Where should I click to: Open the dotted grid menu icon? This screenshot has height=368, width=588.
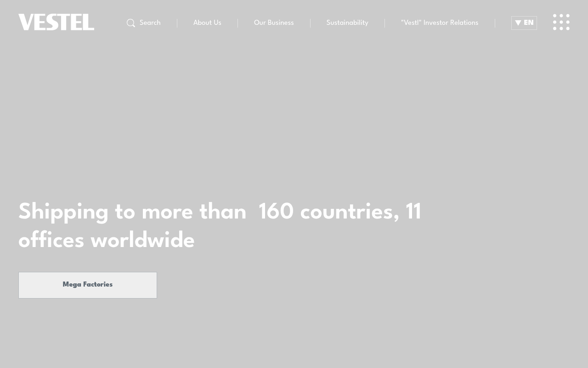(x=561, y=22)
